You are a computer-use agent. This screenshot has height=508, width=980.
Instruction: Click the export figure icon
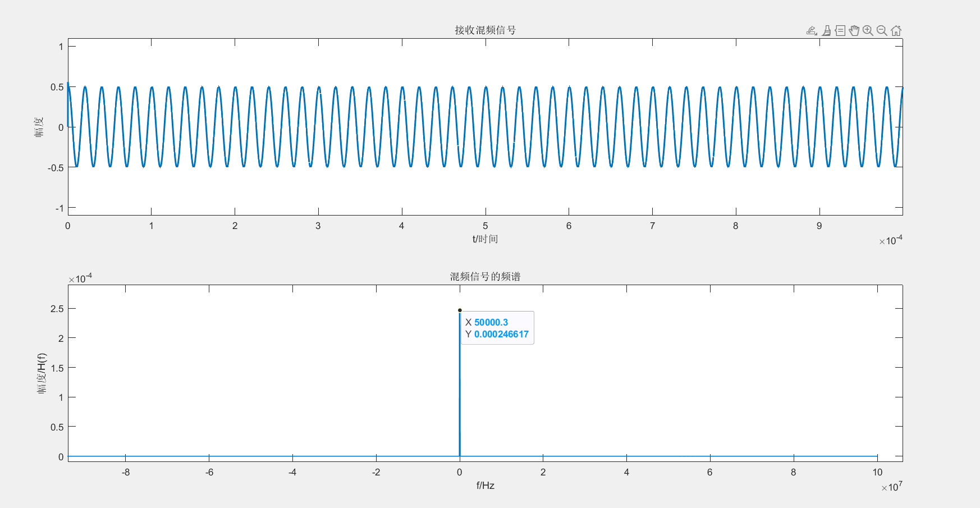811,30
